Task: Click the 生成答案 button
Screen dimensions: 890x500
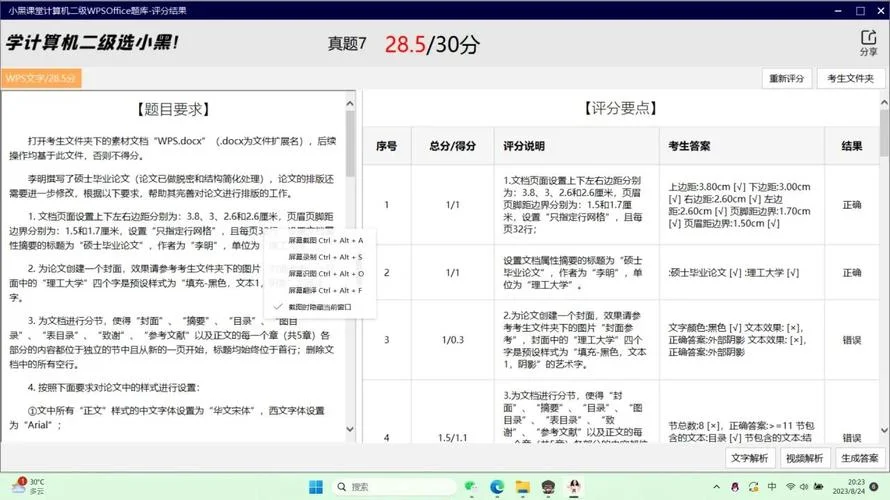Action: point(859,458)
